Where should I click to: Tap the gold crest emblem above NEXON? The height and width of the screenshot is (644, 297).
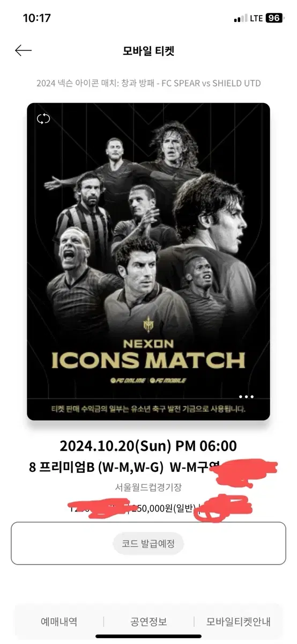coord(148,324)
